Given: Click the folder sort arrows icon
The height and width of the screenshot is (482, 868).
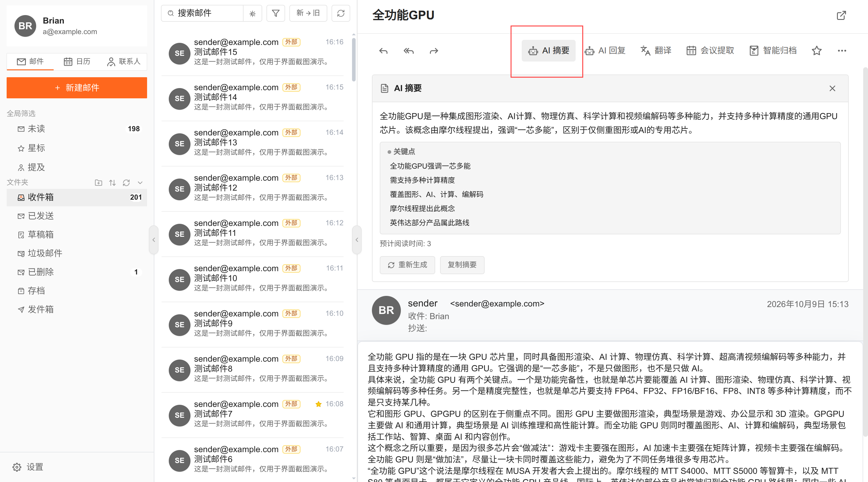Looking at the screenshot, I should (x=112, y=182).
